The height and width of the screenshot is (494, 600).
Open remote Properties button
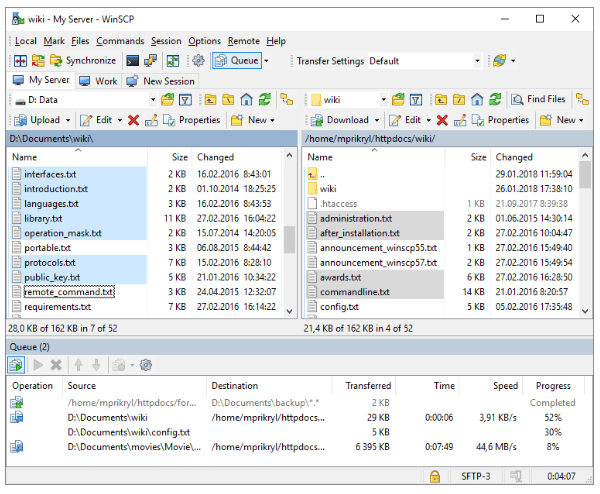[x=500, y=120]
